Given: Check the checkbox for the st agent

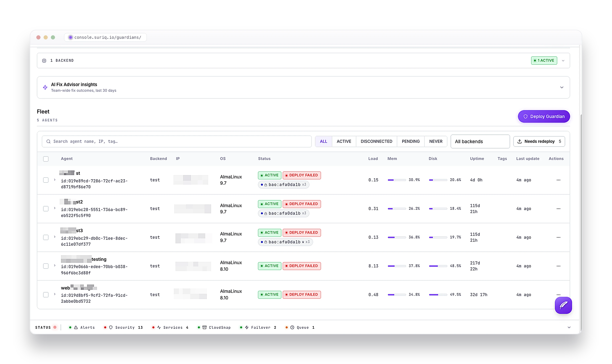Looking at the screenshot, I should [x=46, y=180].
